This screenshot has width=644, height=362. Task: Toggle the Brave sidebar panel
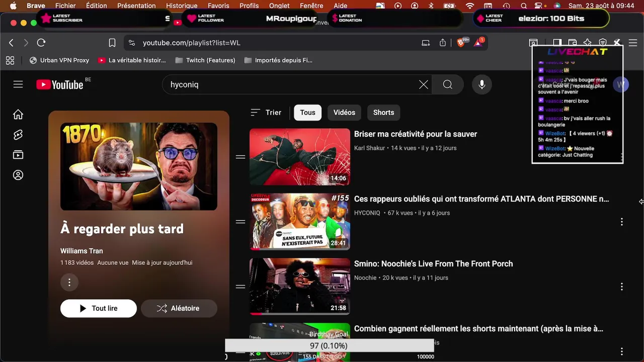[x=557, y=43]
